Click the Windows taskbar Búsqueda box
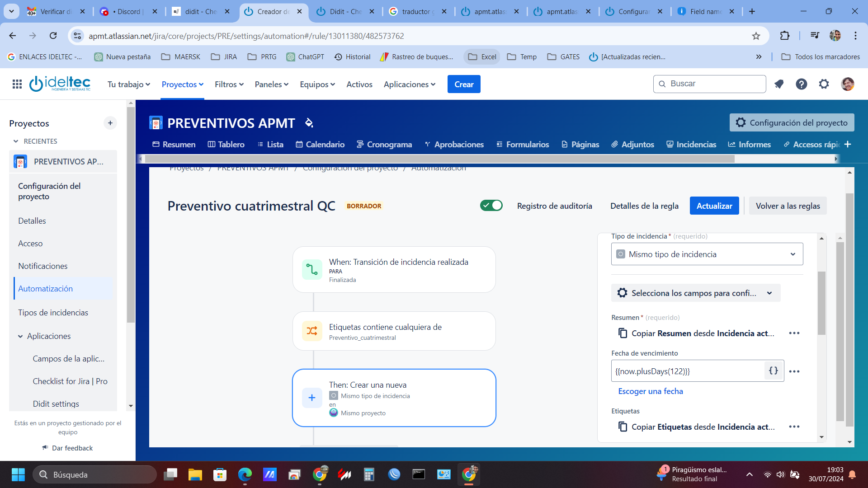 [x=94, y=474]
